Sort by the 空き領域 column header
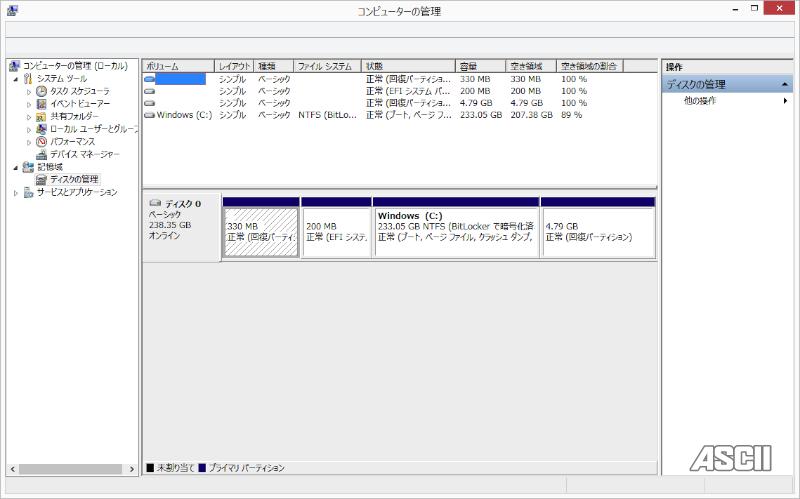Viewport: 800px width, 499px height. tap(531, 66)
